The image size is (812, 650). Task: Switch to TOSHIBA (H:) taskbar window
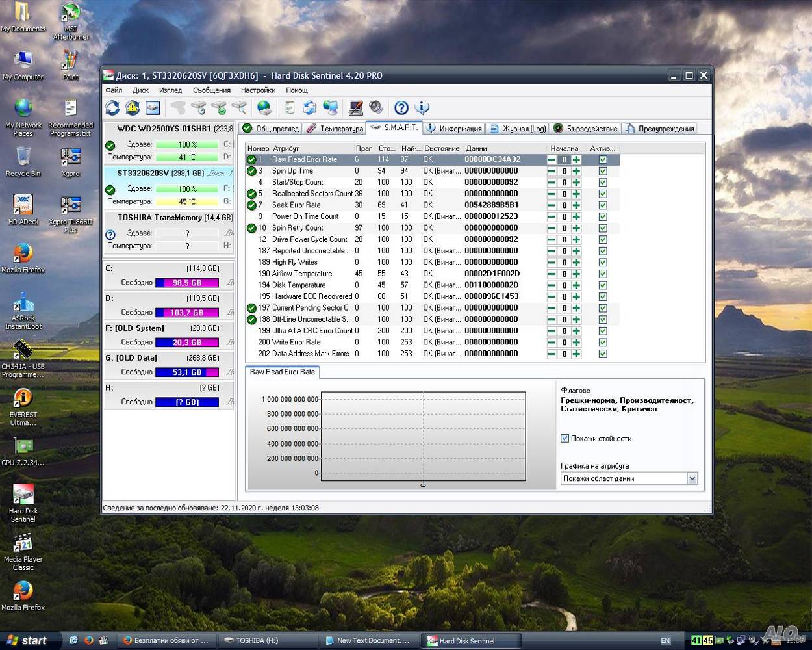pyautogui.click(x=268, y=640)
